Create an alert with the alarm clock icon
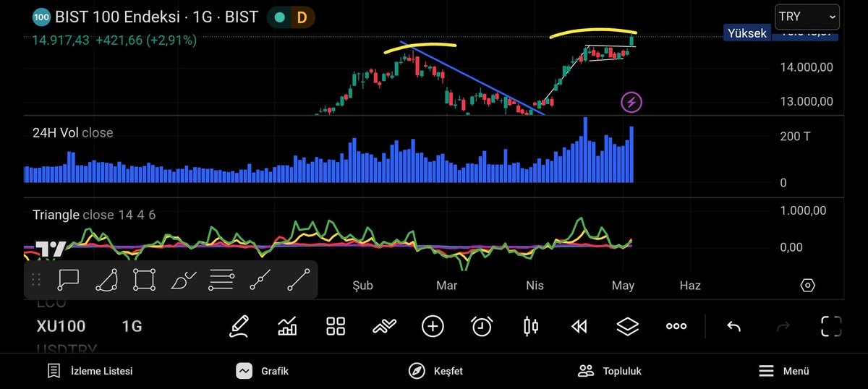 (x=482, y=326)
